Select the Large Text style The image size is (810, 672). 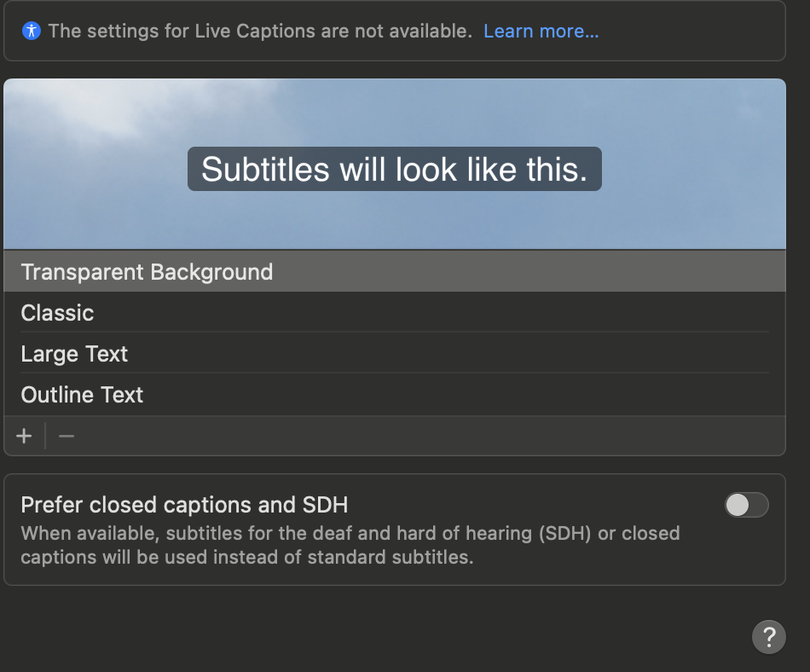pyautogui.click(x=74, y=354)
